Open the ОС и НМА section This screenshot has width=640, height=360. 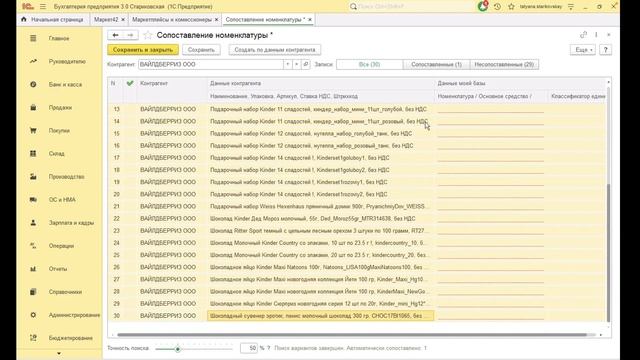[59, 200]
